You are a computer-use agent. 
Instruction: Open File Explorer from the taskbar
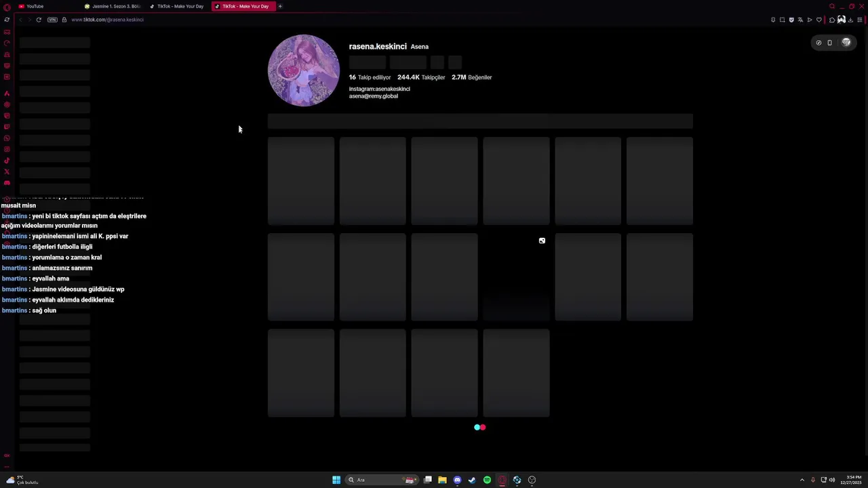click(442, 480)
